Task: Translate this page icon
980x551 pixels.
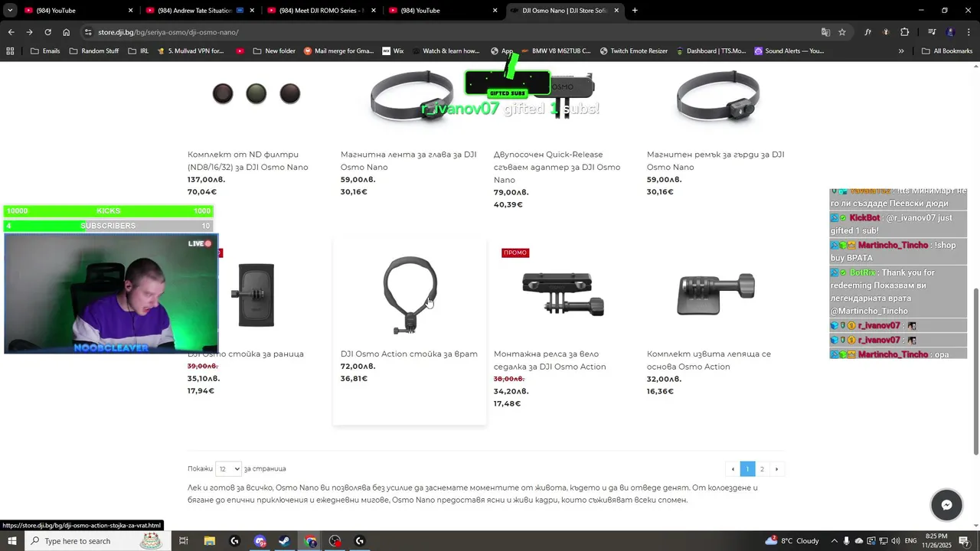Action: (x=825, y=32)
